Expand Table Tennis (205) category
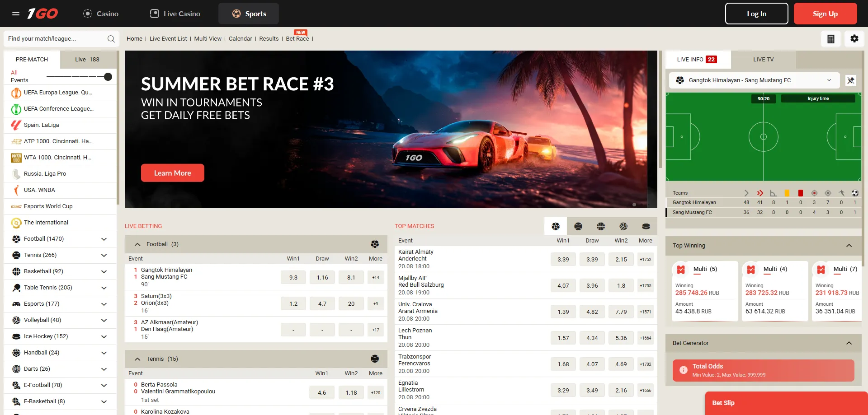 pyautogui.click(x=60, y=288)
